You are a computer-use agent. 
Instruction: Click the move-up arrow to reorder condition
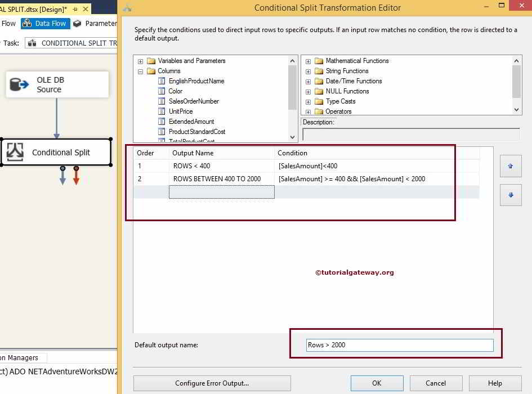[510, 165]
